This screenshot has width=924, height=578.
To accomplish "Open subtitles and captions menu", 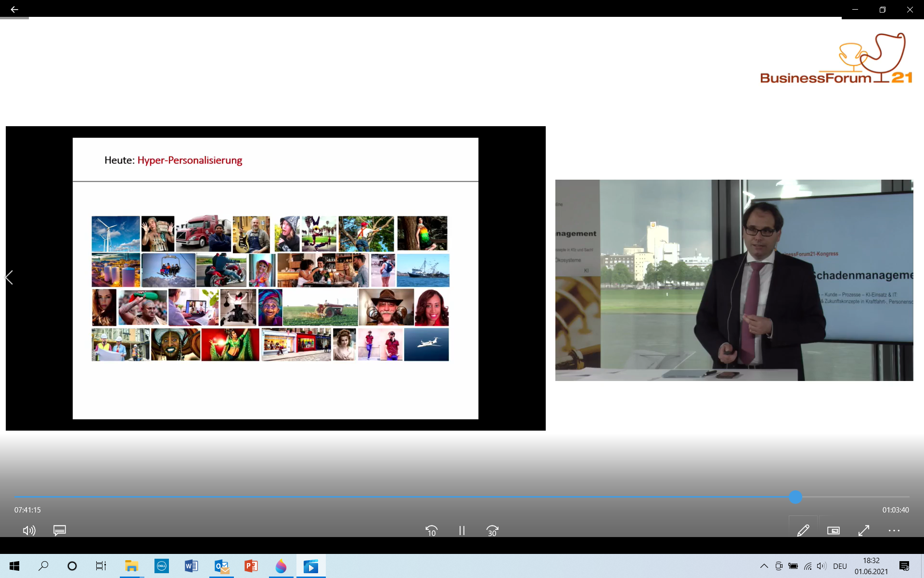I will (60, 530).
